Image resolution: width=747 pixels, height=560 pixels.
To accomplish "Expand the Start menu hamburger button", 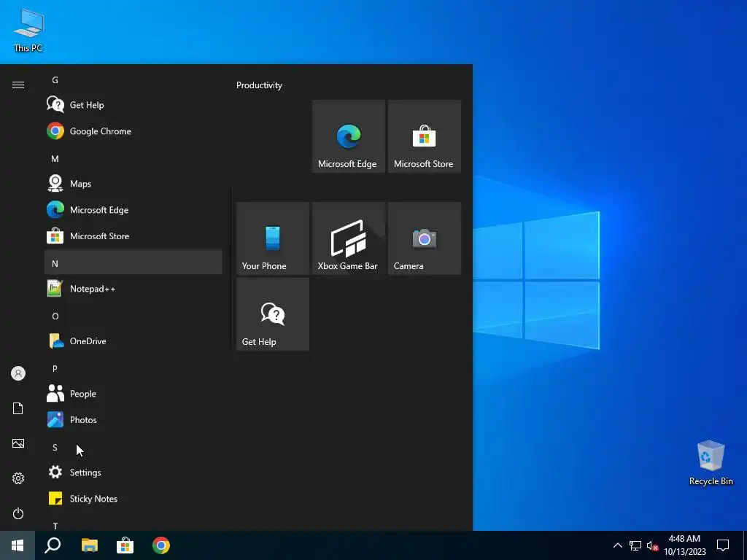I will tap(18, 85).
